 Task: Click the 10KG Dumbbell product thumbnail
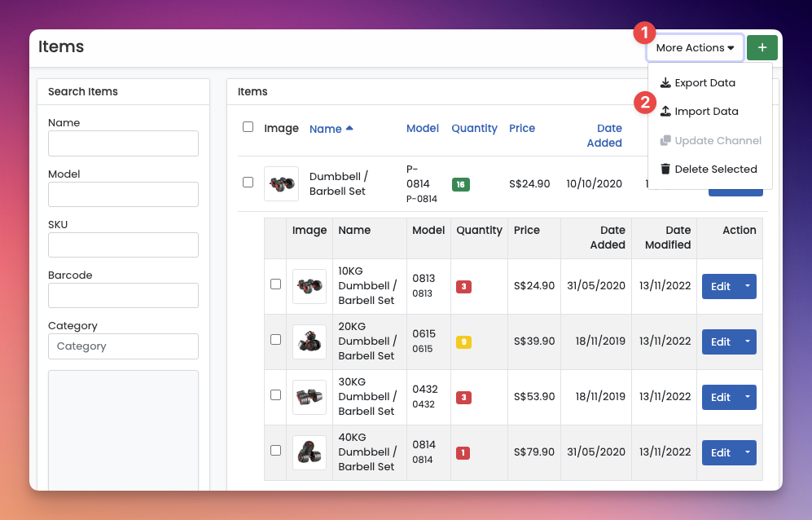[x=309, y=286]
